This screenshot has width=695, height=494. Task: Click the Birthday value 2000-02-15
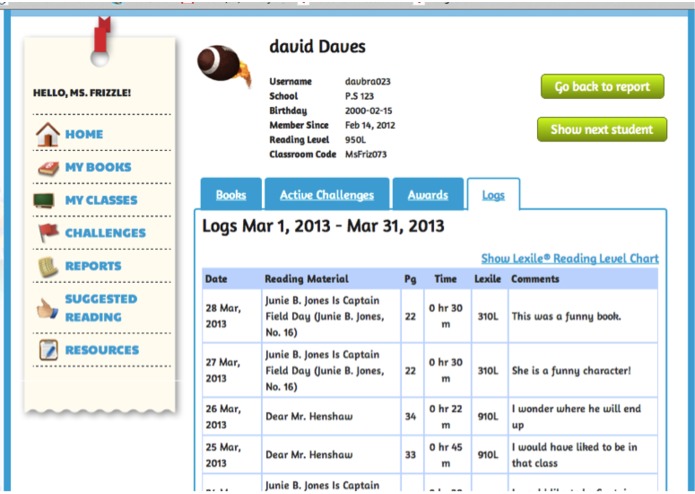(x=368, y=111)
